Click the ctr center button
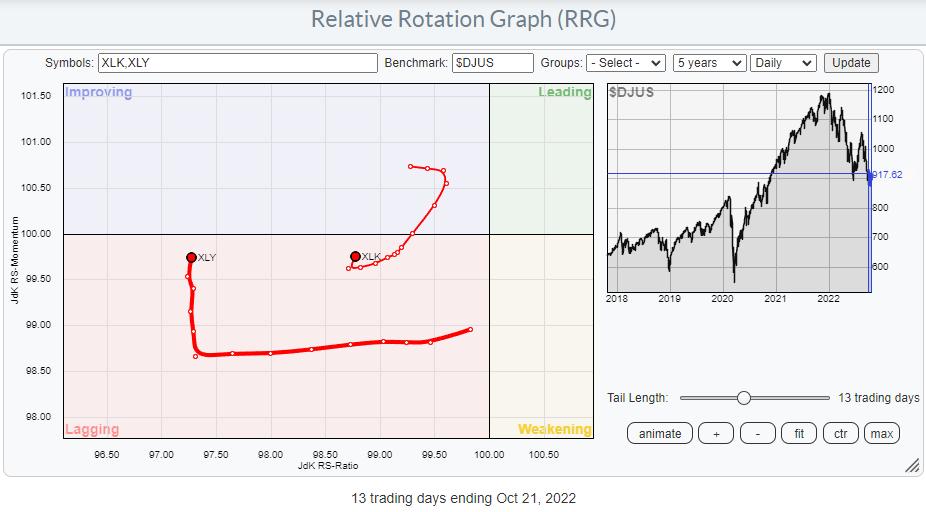Screen dimensions: 926x512 tap(840, 433)
